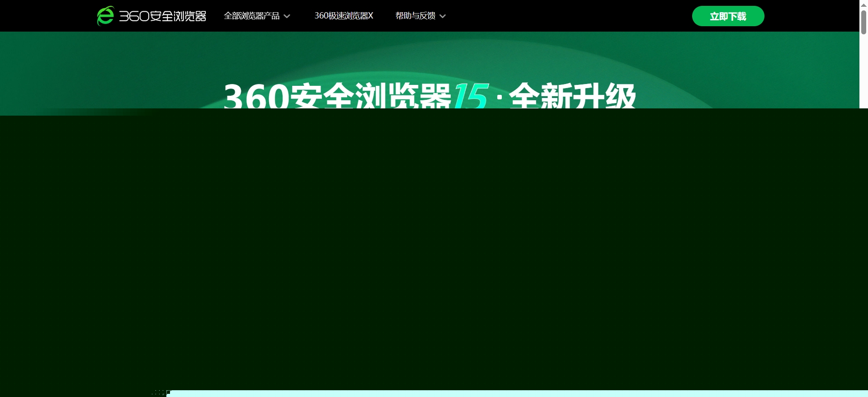The height and width of the screenshot is (397, 868).
Task: Click the 360安全浏览器 brand name text
Action: [x=163, y=16]
